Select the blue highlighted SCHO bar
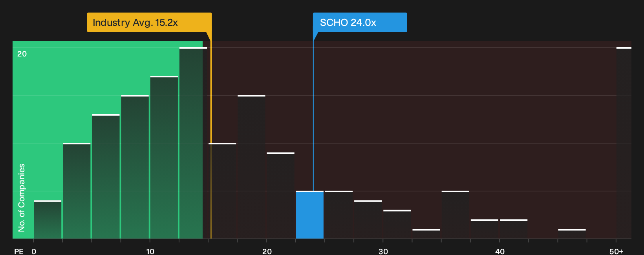The image size is (644, 255). coord(310,215)
